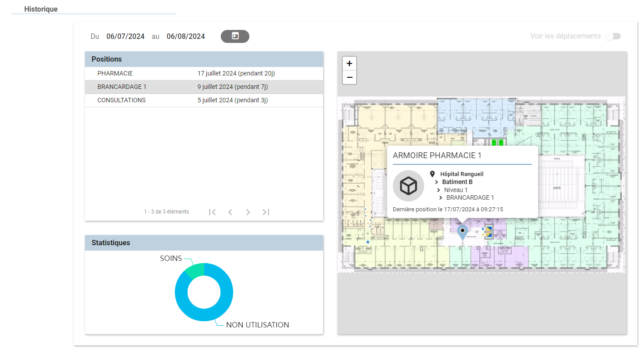
Task: Click Niveau 1 in the location path
Action: pyautogui.click(x=456, y=190)
